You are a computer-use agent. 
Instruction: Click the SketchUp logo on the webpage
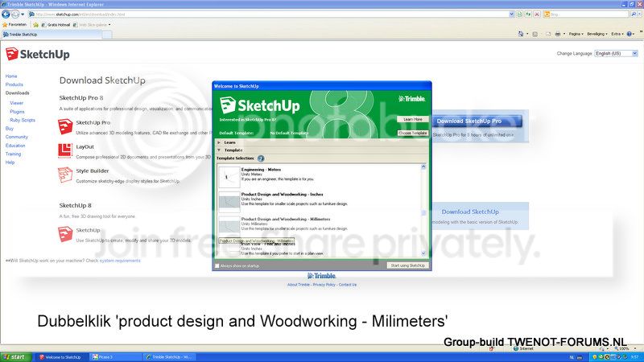coord(37,54)
